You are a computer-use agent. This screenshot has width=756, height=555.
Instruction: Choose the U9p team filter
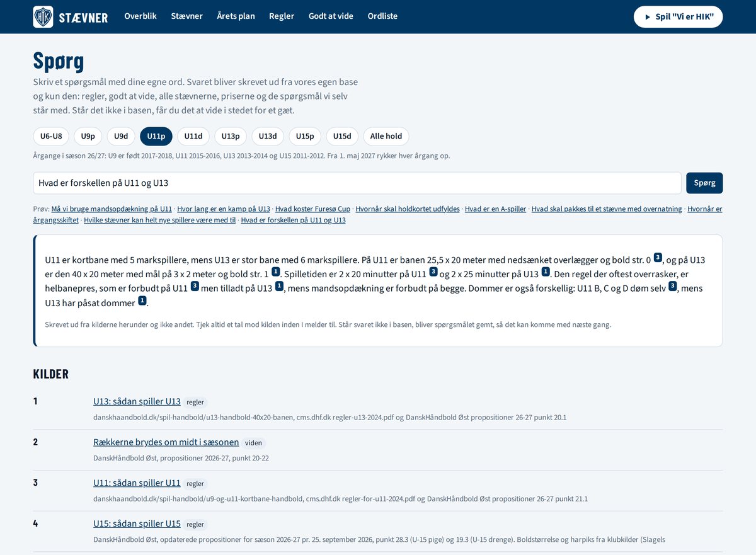click(88, 136)
